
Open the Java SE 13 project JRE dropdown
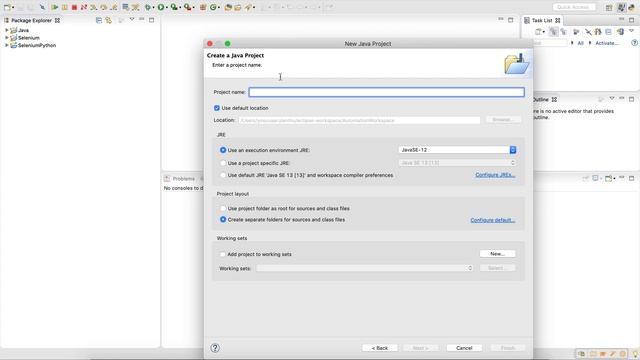(x=458, y=163)
